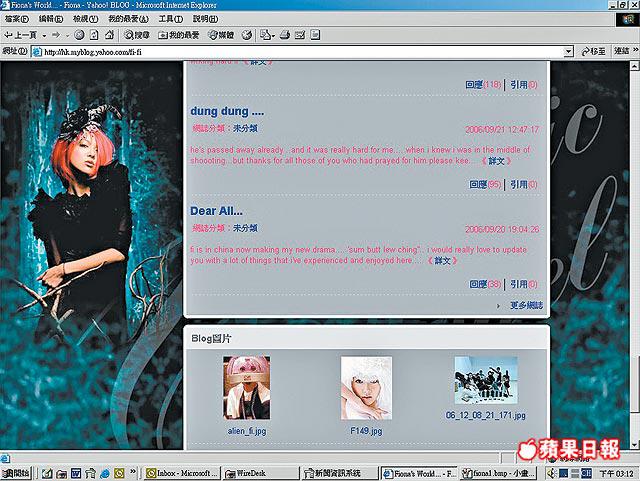Open the 檢視(V) menu
This screenshot has height=481, width=640.
coord(86,19)
